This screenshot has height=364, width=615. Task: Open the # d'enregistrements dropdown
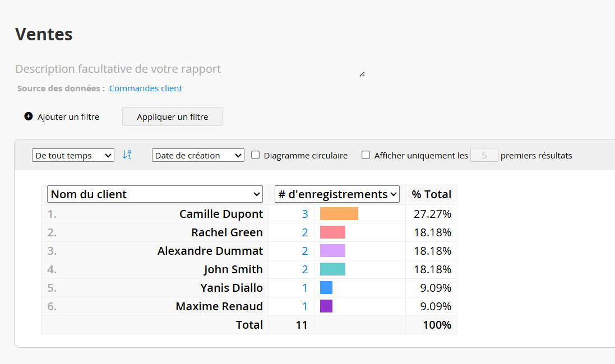pyautogui.click(x=337, y=194)
